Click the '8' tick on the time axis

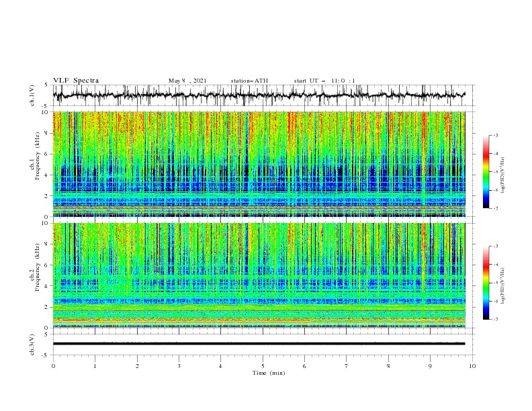(x=388, y=366)
